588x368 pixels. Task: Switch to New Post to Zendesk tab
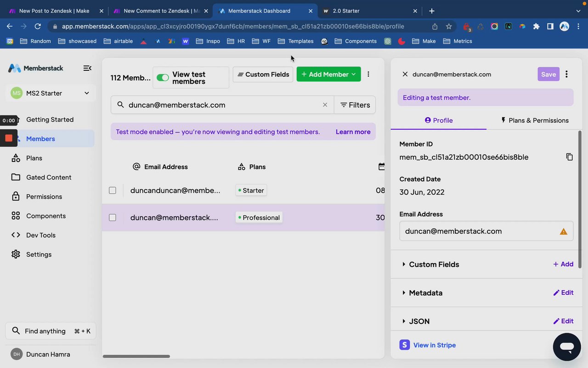point(56,11)
